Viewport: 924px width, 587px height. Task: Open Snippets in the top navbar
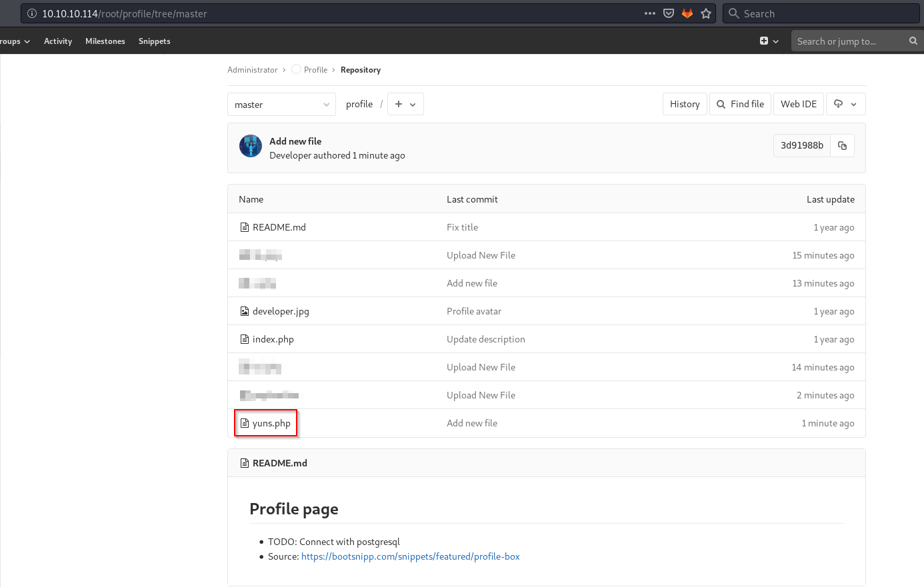pyautogui.click(x=155, y=41)
